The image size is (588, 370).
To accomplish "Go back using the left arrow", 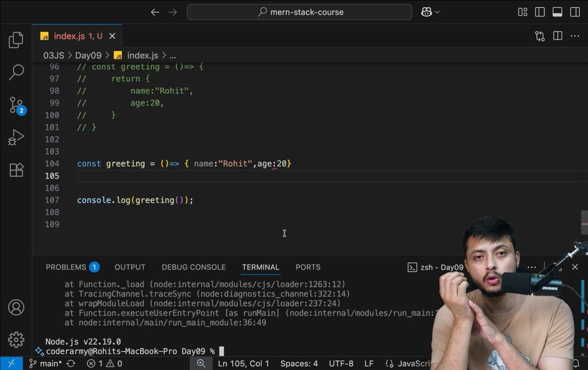I will tap(155, 12).
